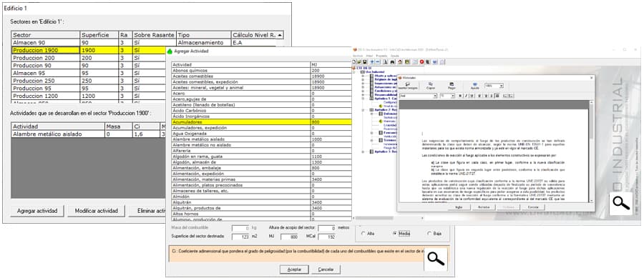The height and width of the screenshot is (278, 644).
Task: Select the Produccion 200 sector row
Action: tap(88, 58)
